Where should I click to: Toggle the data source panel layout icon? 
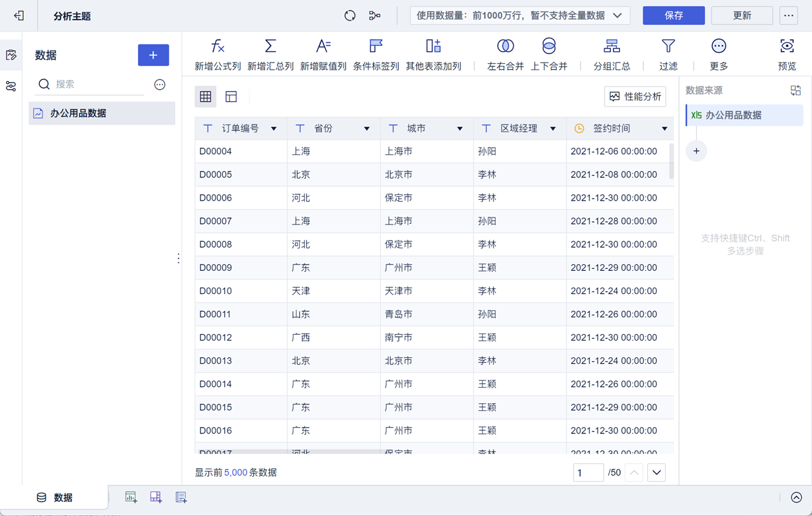point(796,91)
